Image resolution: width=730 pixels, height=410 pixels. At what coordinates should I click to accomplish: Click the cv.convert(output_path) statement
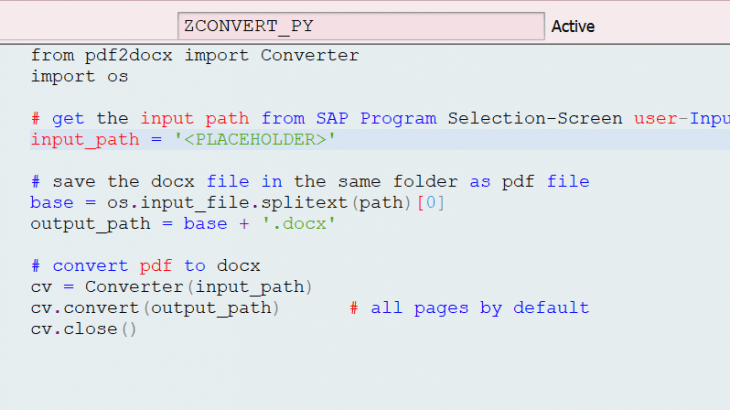click(x=156, y=308)
